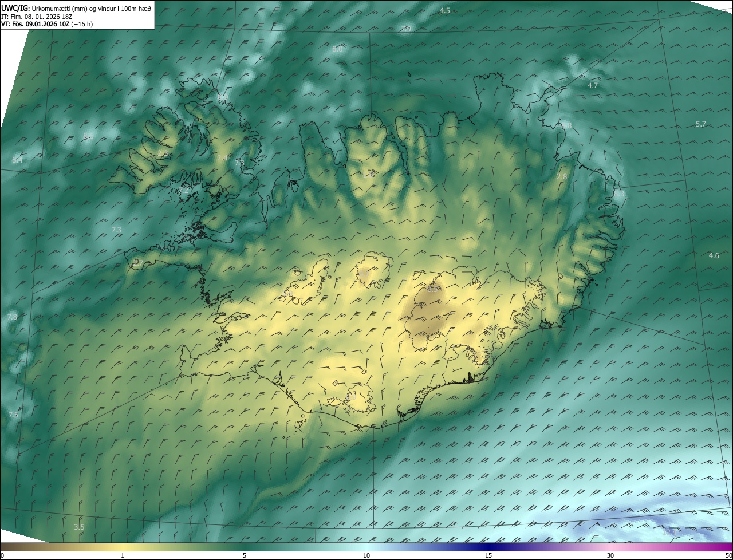The width and height of the screenshot is (733, 560).
Task: Click the 2.4 value in the Westfjords
Action: [x=222, y=157]
